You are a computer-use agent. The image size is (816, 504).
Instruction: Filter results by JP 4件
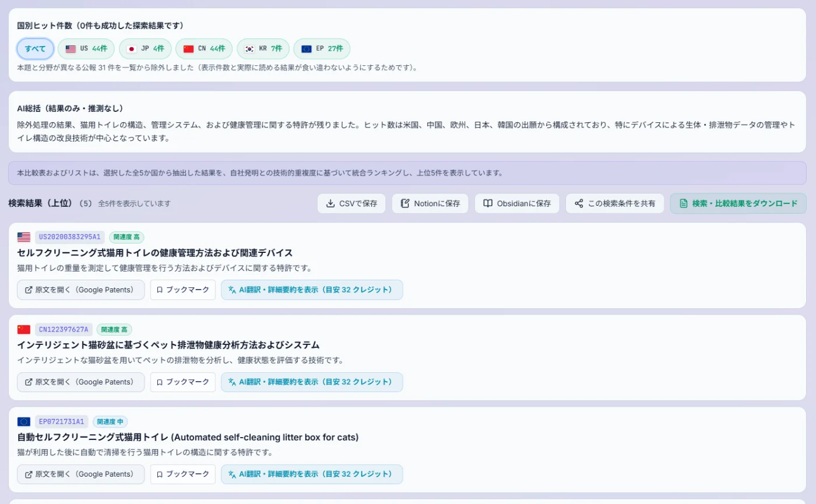pos(145,49)
